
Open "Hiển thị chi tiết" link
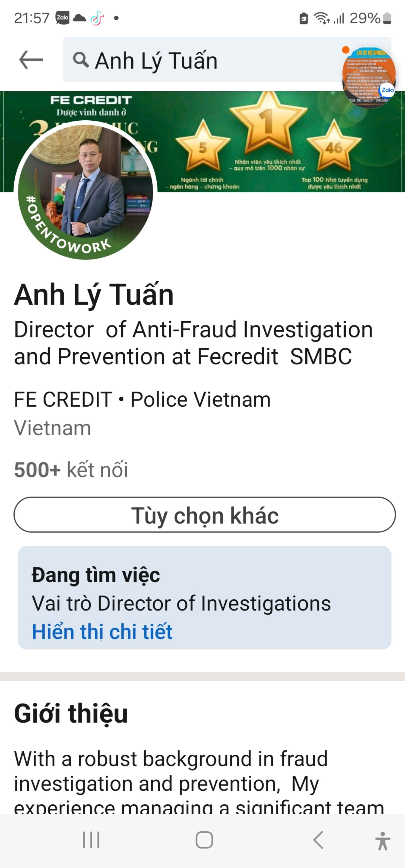click(102, 631)
